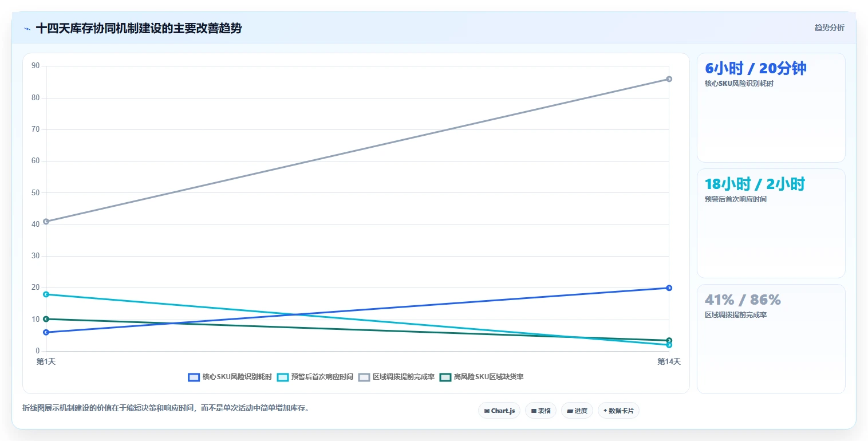The image size is (868, 441).
Task: Click the 核心SKU风险识别耗时 card caption
Action: click(x=739, y=84)
